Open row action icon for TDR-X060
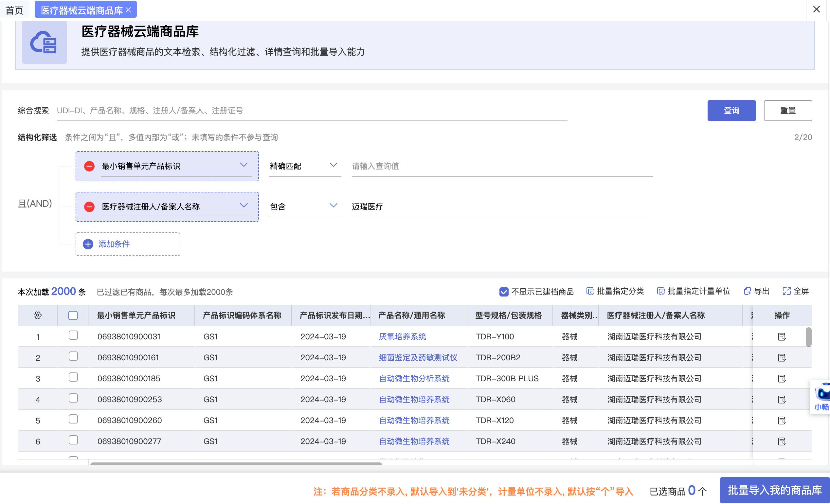830x504 pixels. [x=782, y=399]
